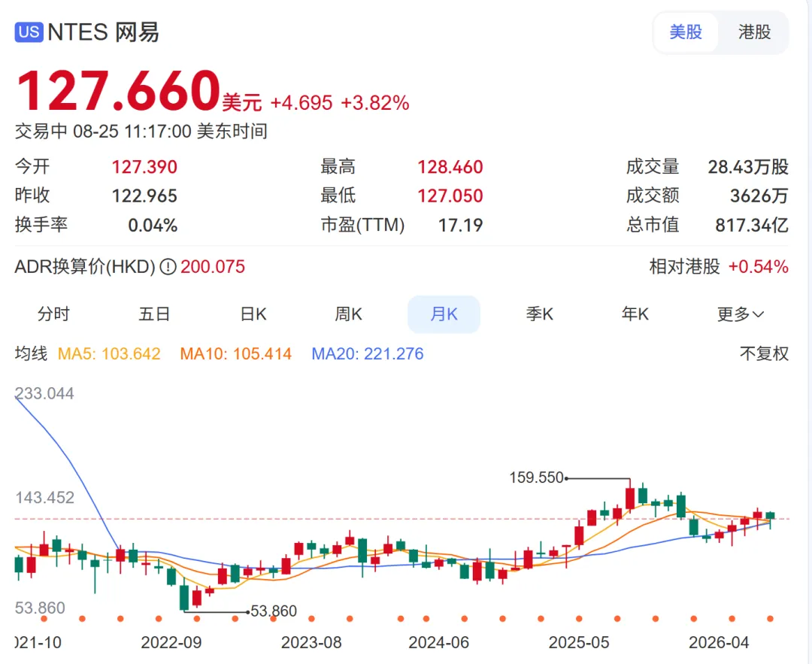Click the 均线 label

point(31,353)
